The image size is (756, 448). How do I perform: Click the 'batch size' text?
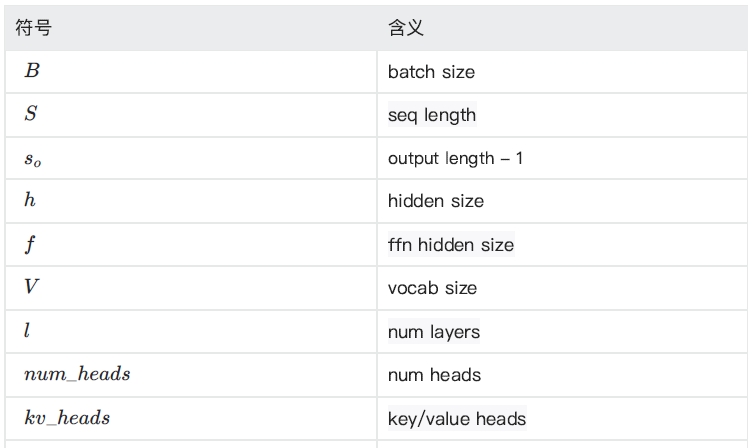431,72
